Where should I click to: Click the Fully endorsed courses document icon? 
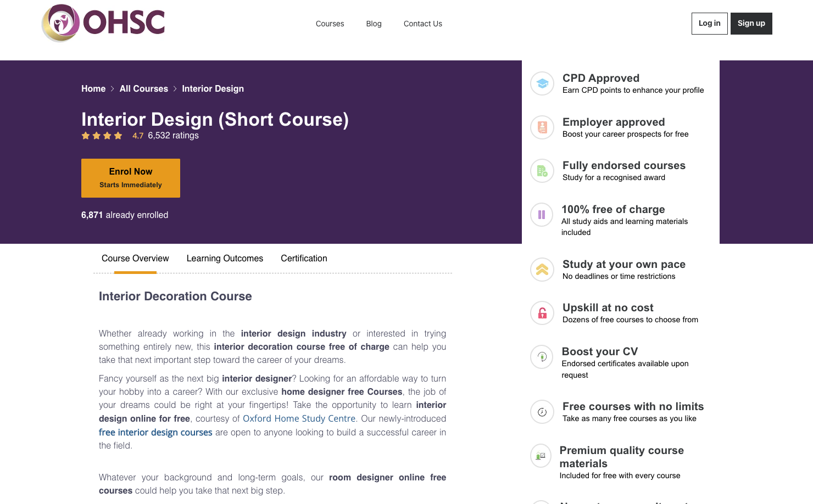coord(542,171)
